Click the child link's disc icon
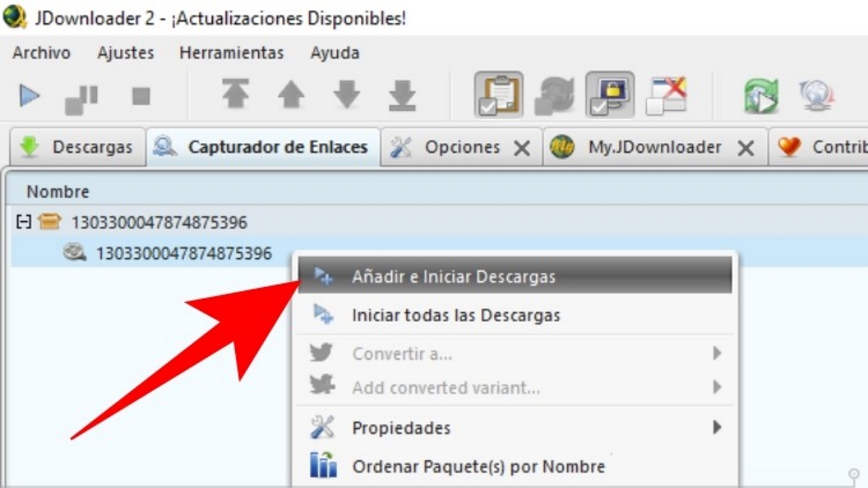 click(x=74, y=253)
